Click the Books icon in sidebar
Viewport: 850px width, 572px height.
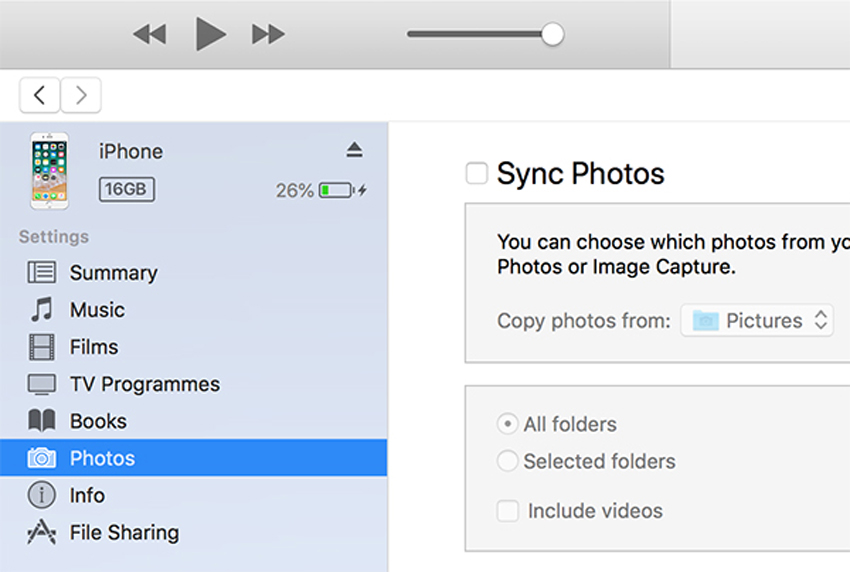point(42,421)
